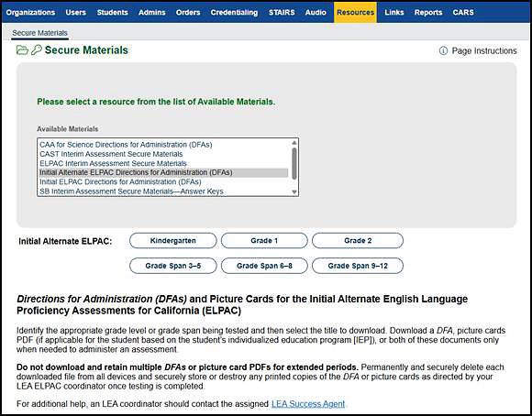This screenshot has height=416, width=532.
Task: Choose Grade Span 3–5
Action: (173, 266)
